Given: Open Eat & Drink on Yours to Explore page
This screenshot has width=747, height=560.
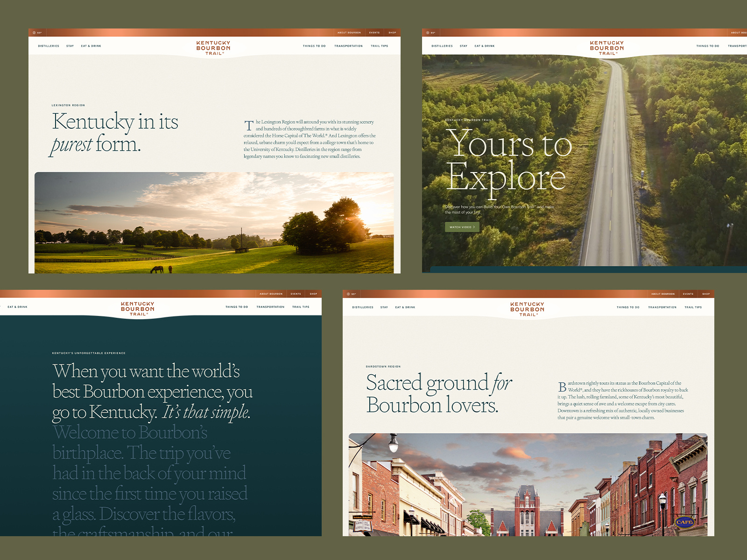Looking at the screenshot, I should tap(485, 46).
